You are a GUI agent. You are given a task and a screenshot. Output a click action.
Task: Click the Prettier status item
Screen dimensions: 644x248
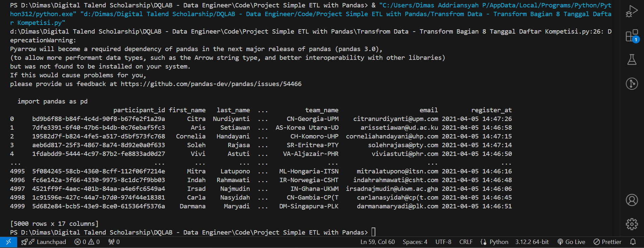tap(607, 242)
